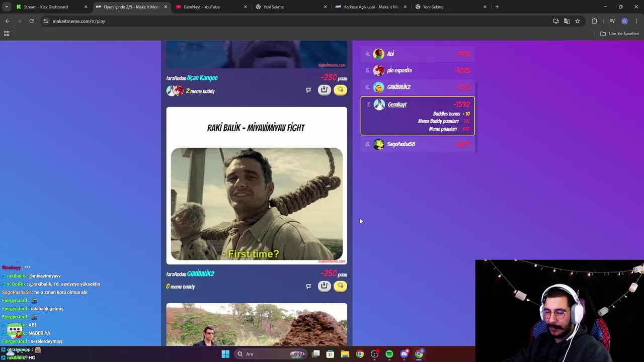Select Abi row in the leaderboard

(418, 54)
